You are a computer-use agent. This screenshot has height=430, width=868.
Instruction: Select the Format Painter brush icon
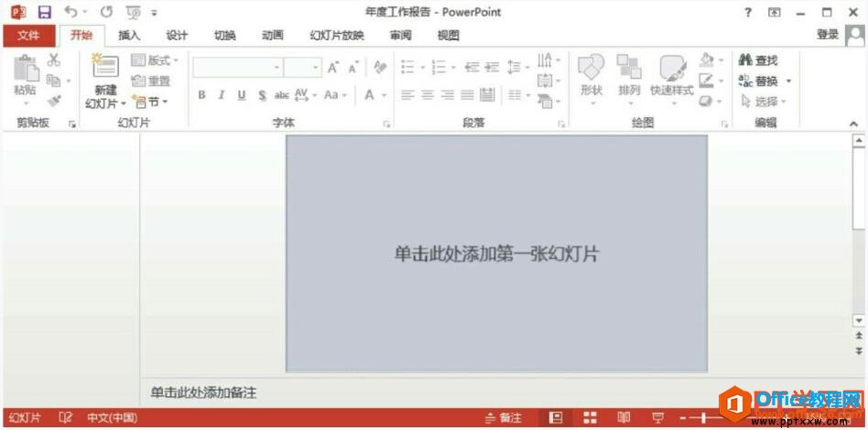(54, 102)
